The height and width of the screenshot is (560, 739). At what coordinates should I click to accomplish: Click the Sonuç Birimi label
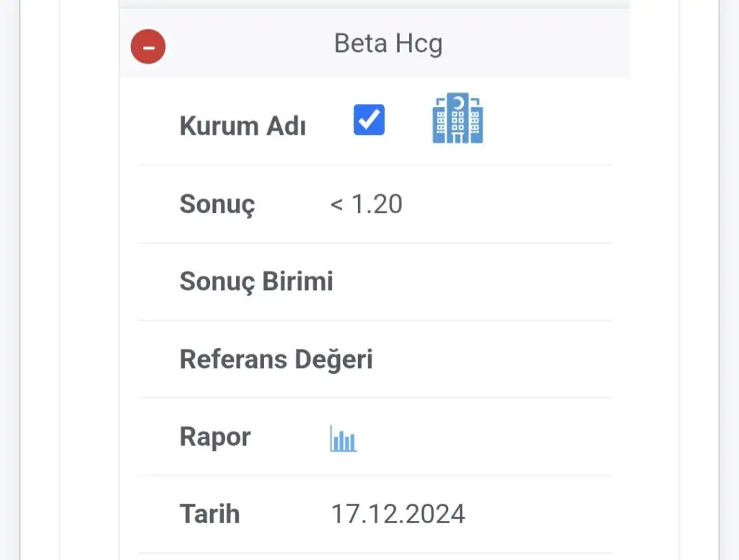pos(256,281)
